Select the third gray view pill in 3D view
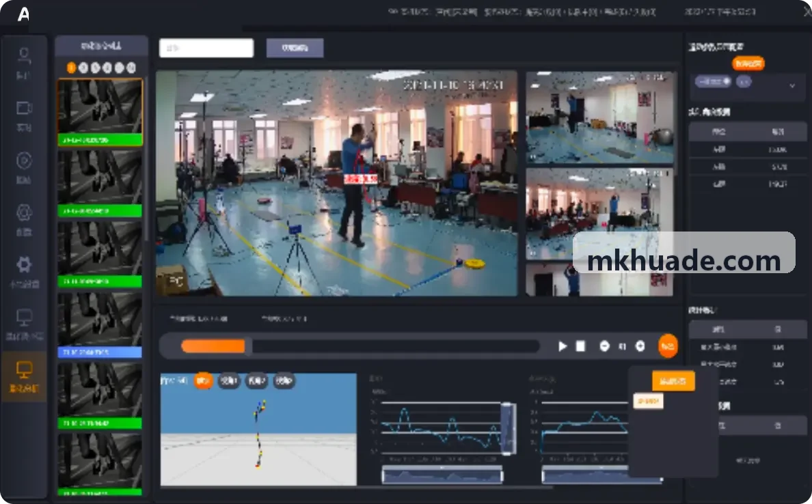 pyautogui.click(x=284, y=381)
